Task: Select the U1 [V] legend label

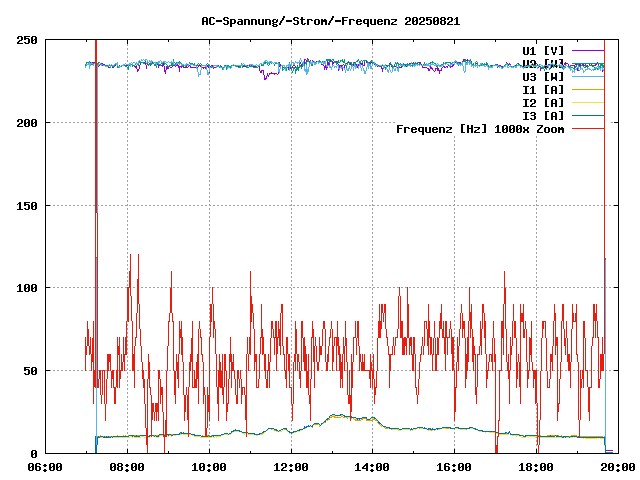Action: click(543, 50)
